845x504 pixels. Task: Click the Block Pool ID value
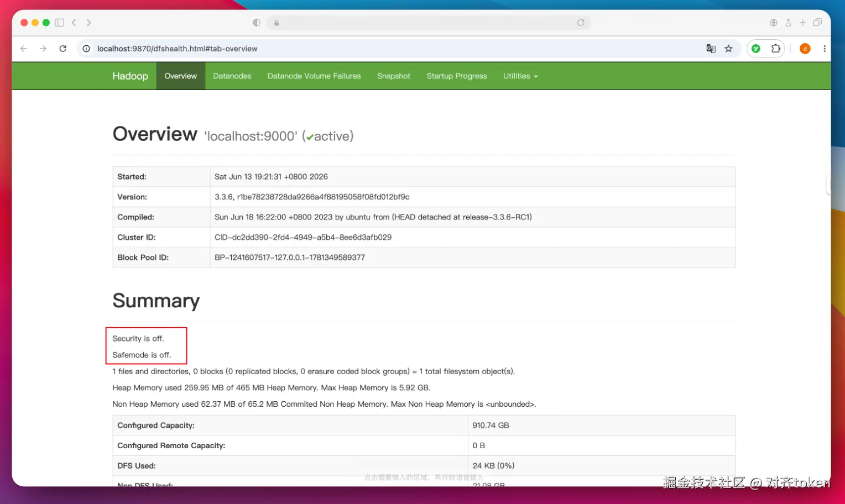pyautogui.click(x=290, y=258)
